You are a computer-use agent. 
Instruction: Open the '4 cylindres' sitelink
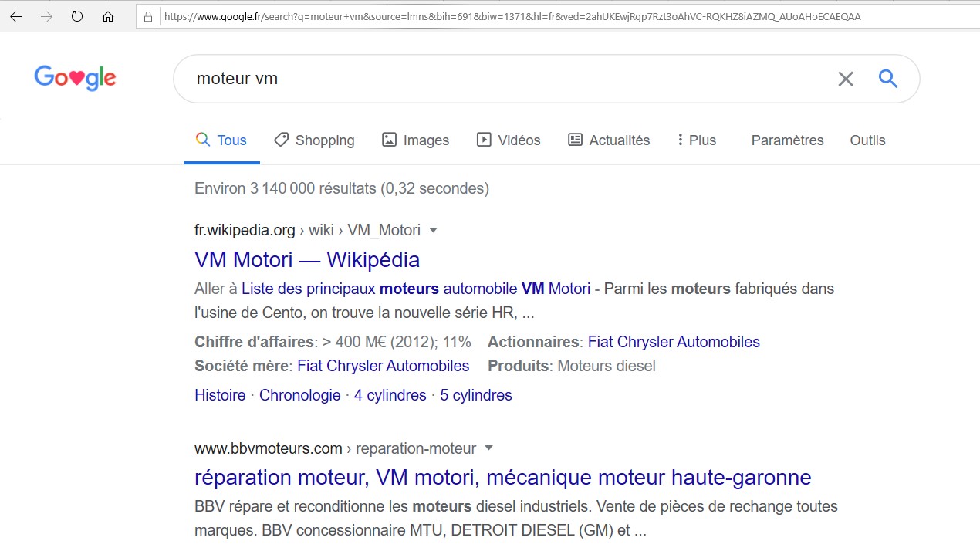tap(390, 395)
